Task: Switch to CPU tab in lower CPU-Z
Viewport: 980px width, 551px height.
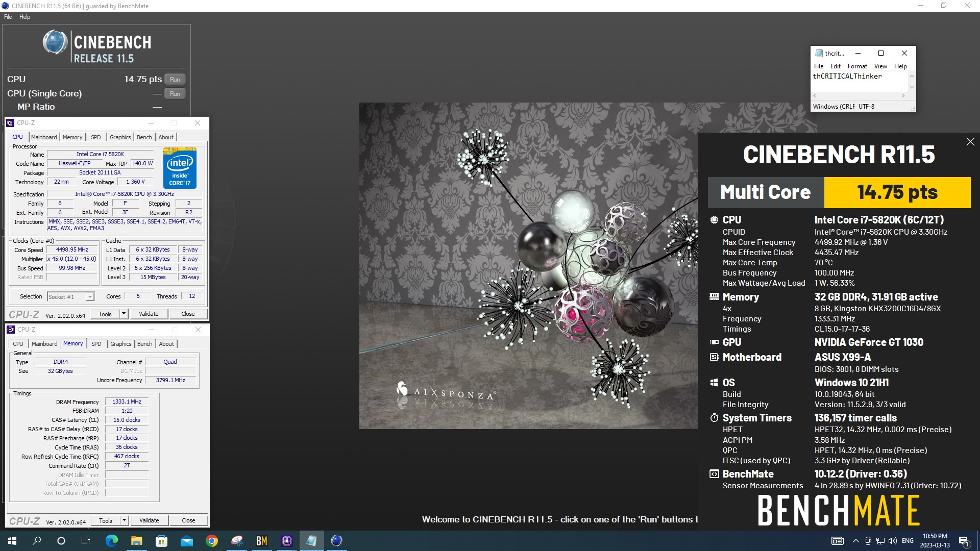Action: [18, 344]
